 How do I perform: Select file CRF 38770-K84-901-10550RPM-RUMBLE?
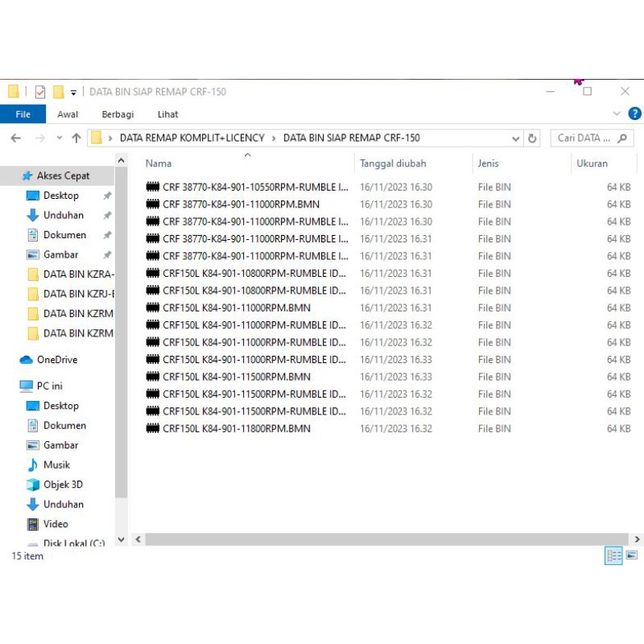point(255,188)
